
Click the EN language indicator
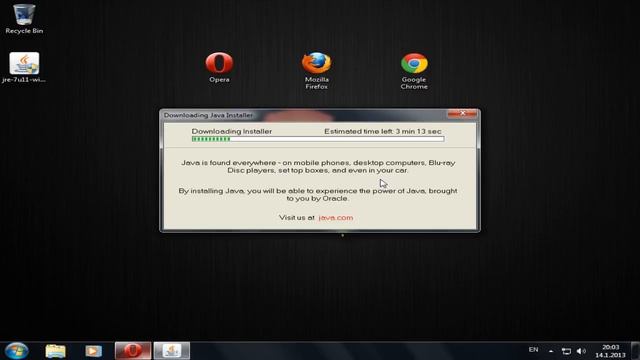tap(533, 350)
